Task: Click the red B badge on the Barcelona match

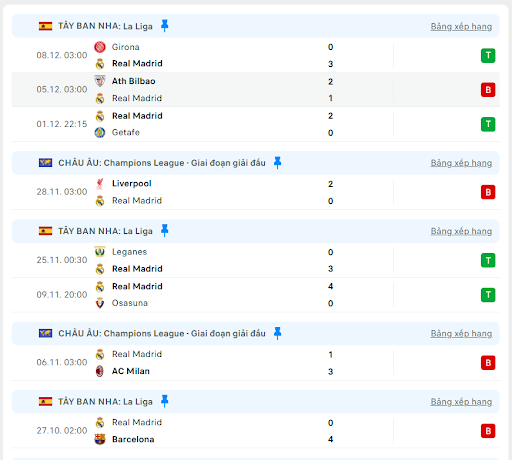Action: (488, 431)
